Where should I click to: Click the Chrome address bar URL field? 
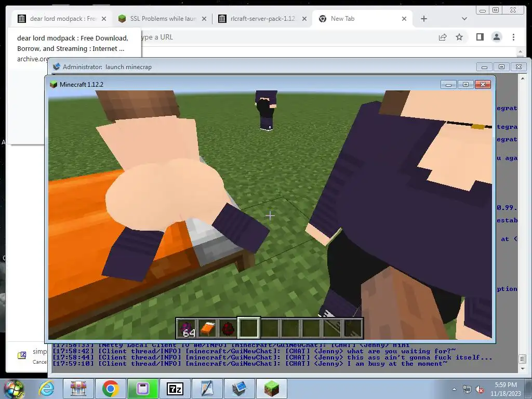pyautogui.click(x=285, y=37)
